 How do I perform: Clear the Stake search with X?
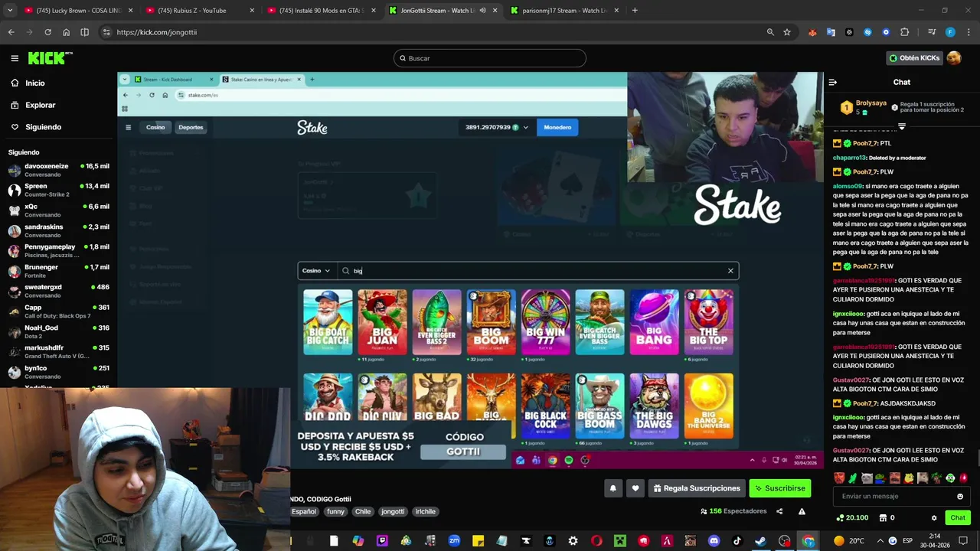tap(730, 270)
